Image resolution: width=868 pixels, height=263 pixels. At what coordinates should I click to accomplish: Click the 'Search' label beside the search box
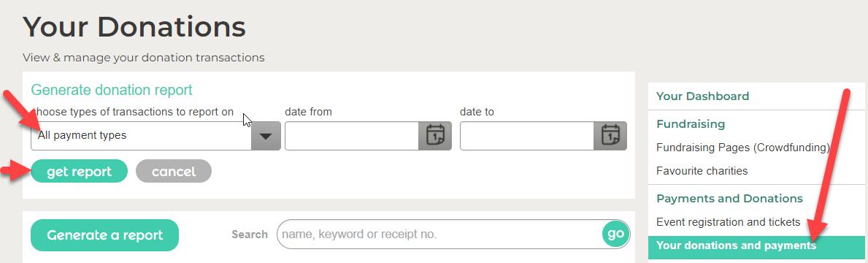point(250,235)
